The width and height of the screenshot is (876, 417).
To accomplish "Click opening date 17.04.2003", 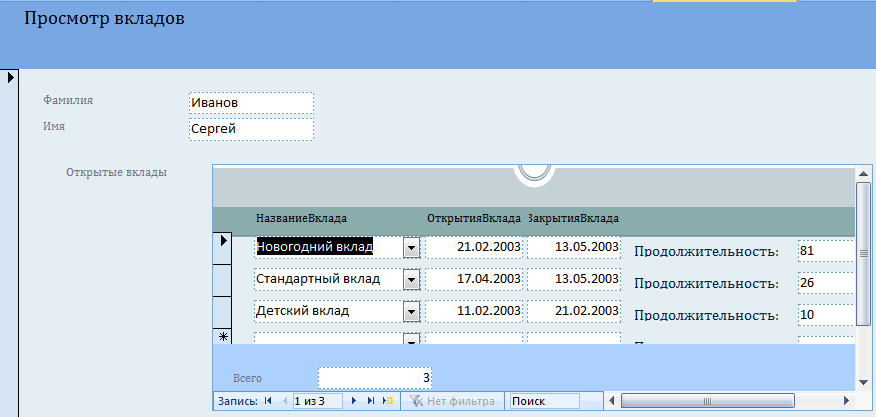I will point(474,279).
